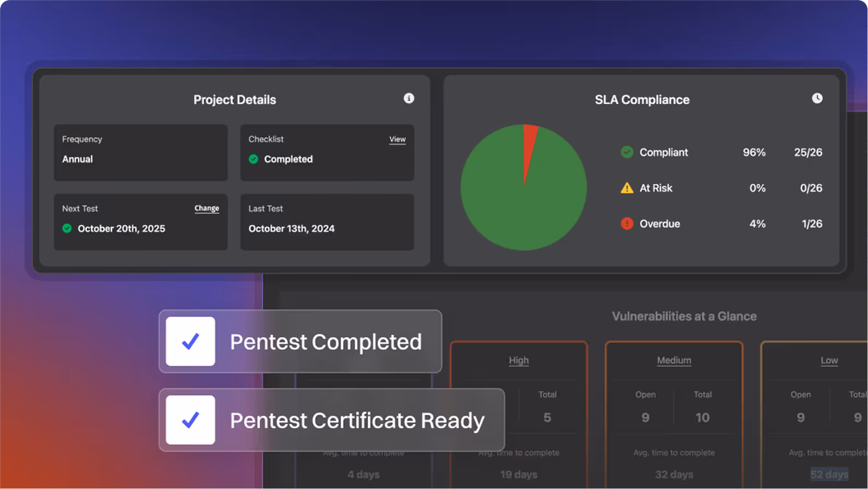Click the High card Total value 5
Screen dimensions: 868x489
(547, 418)
